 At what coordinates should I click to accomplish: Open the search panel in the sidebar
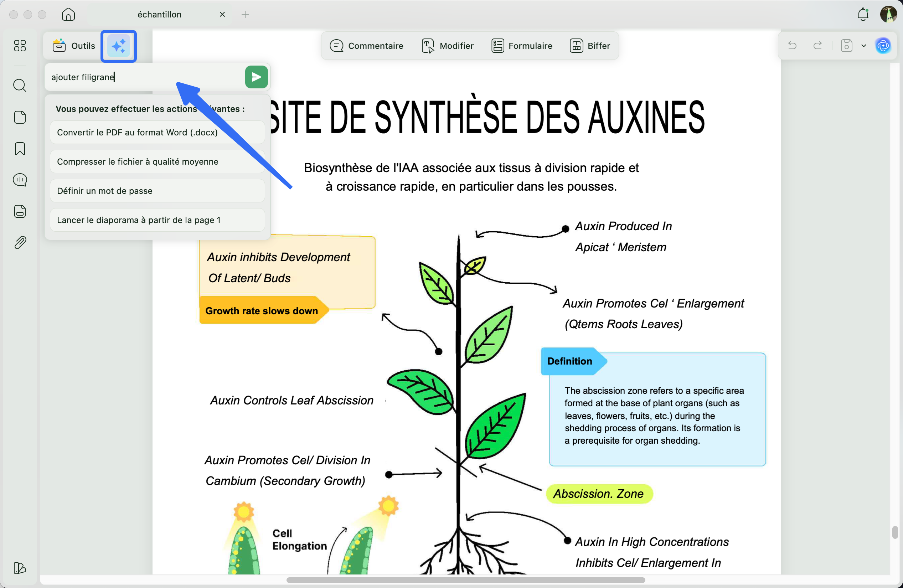coord(19,86)
